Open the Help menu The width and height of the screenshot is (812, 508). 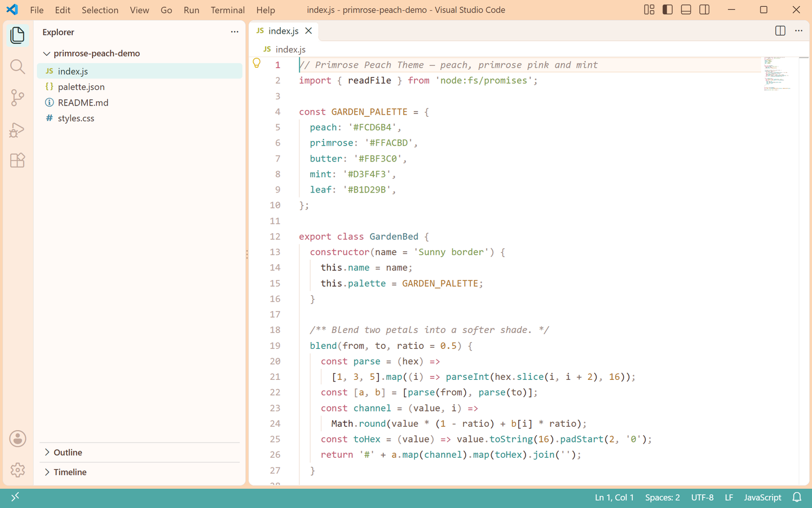pos(266,10)
